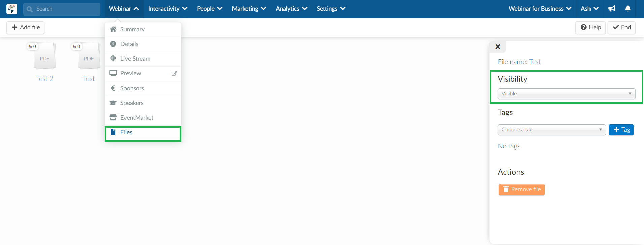Select Preview menu entry
The image size is (644, 245).
(x=143, y=73)
